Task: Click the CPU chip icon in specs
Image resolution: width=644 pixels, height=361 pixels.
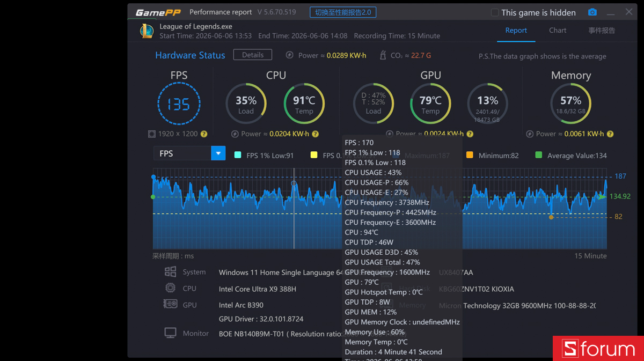Action: click(x=170, y=288)
